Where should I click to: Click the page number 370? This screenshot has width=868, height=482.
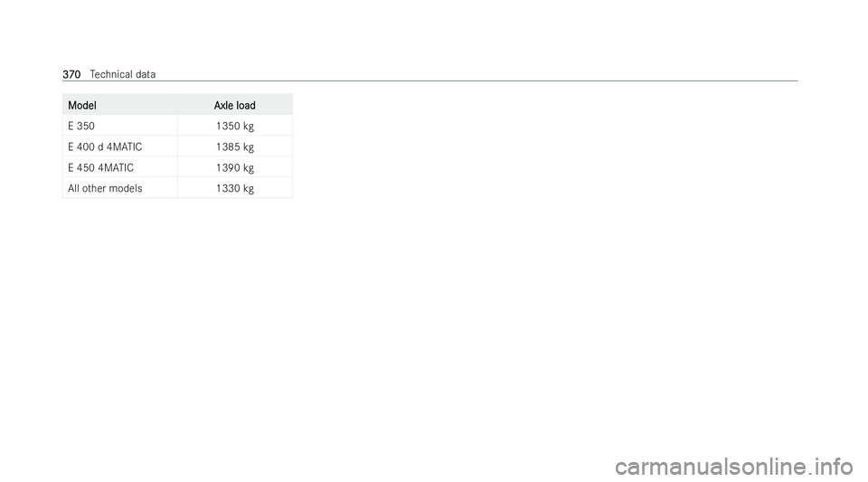click(x=71, y=74)
